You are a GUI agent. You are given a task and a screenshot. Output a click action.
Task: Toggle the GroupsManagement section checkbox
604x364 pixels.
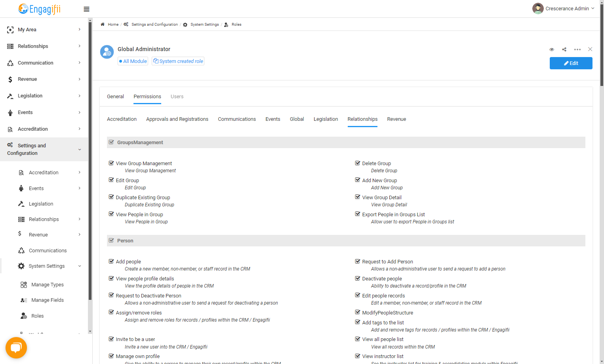coord(111,142)
